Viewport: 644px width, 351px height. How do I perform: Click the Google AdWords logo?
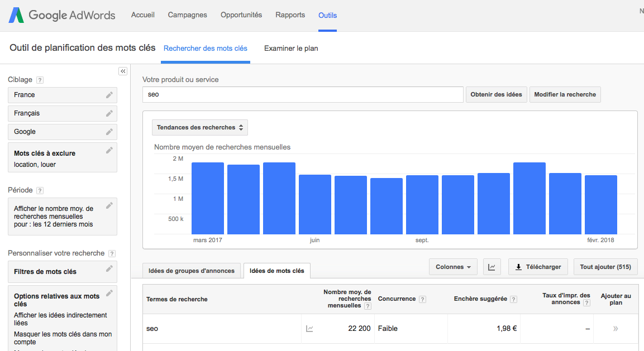[62, 15]
